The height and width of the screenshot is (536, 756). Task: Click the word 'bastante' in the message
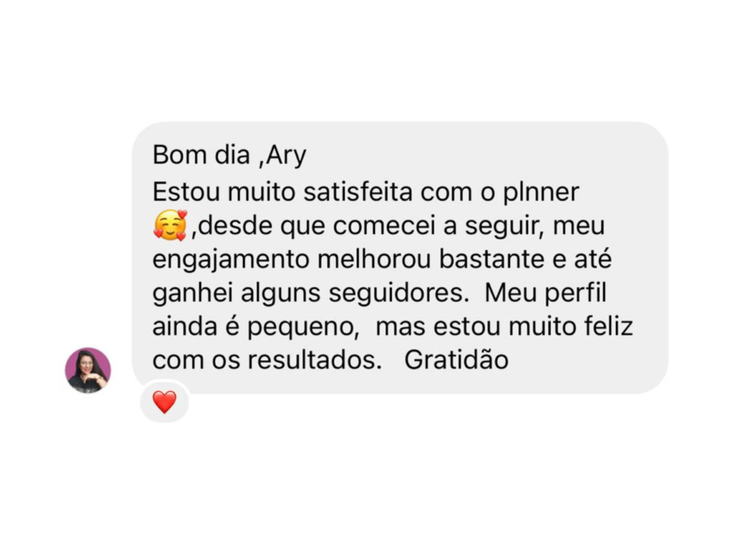click(x=492, y=259)
